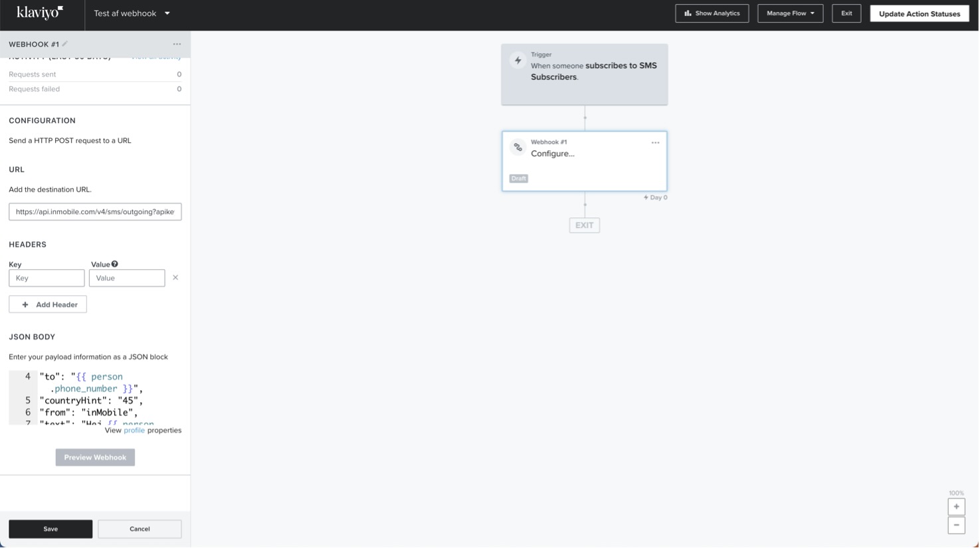Click Update Action Statuses

point(920,13)
